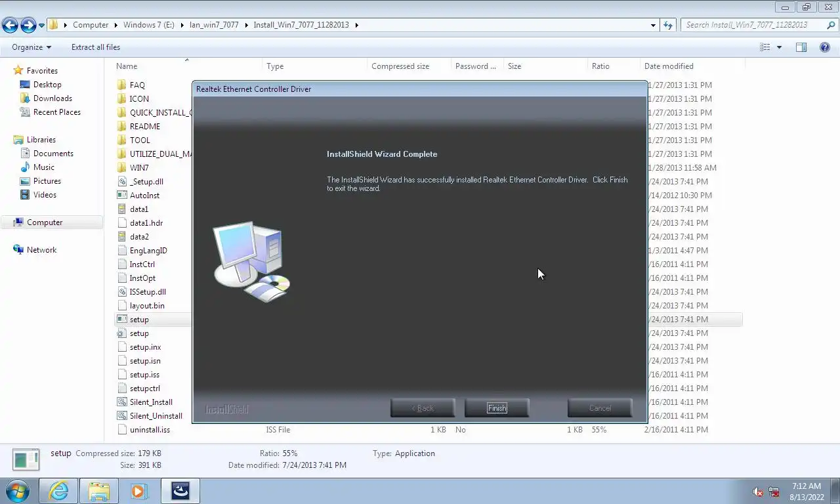The width and height of the screenshot is (840, 504).
Task: Click the ISSetup.dll file icon
Action: click(121, 292)
